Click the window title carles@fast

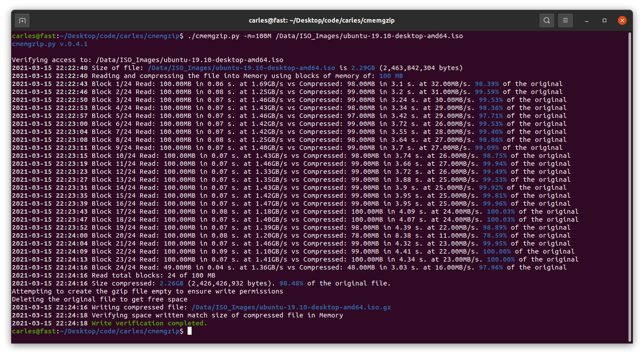[322, 20]
